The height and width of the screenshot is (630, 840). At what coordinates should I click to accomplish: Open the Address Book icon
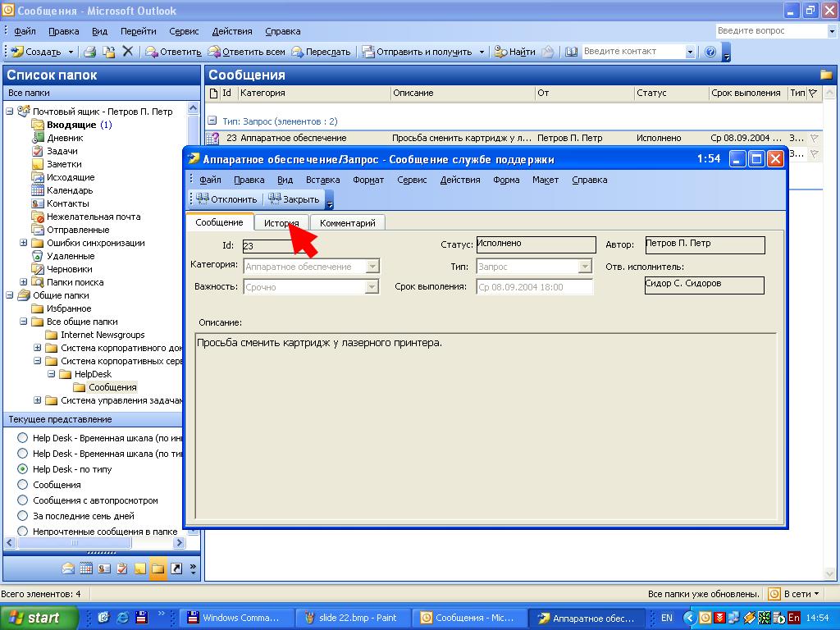click(x=571, y=52)
